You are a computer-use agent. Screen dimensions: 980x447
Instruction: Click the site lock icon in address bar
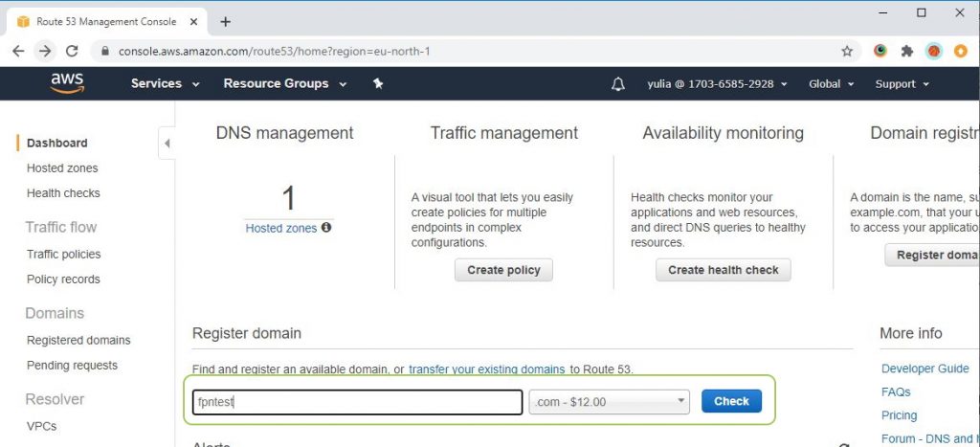tap(104, 52)
